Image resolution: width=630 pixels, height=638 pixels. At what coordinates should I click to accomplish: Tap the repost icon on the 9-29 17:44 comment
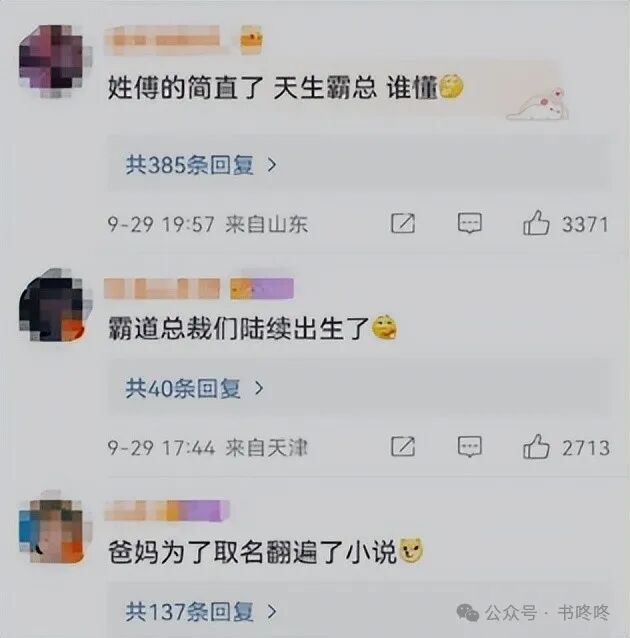pos(403,446)
